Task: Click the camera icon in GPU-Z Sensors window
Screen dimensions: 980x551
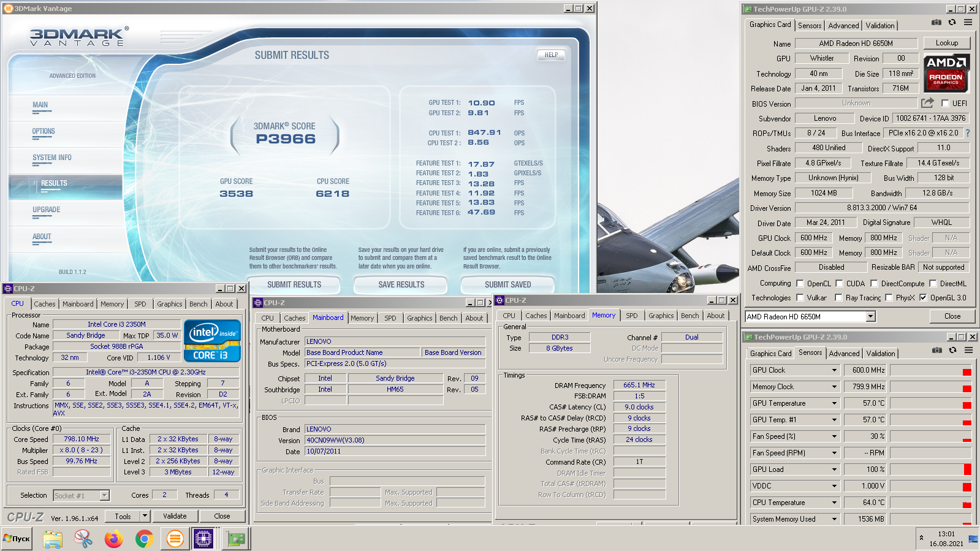Action: click(937, 351)
